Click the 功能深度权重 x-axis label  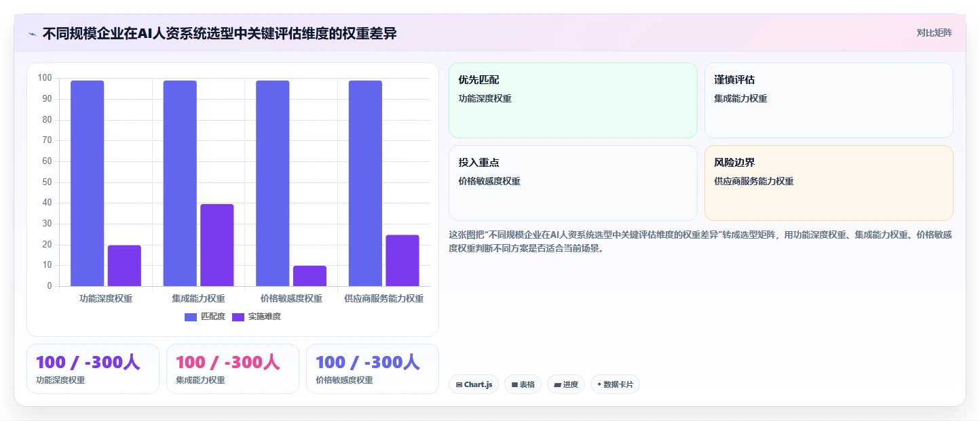(x=106, y=298)
